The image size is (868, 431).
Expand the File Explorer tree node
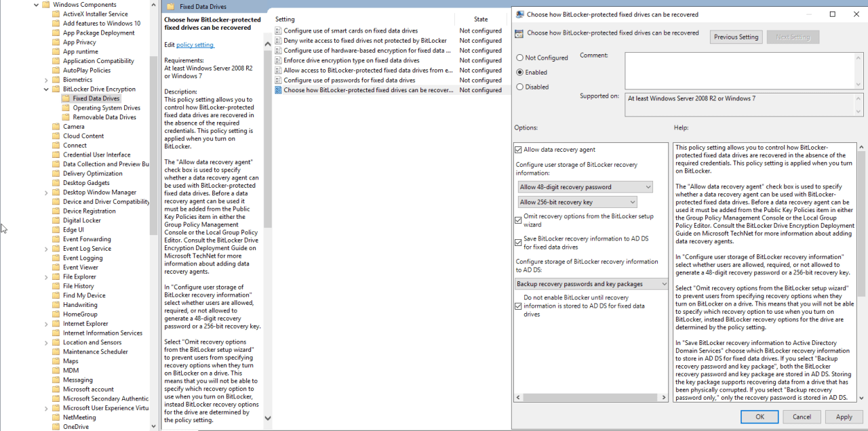click(x=46, y=276)
